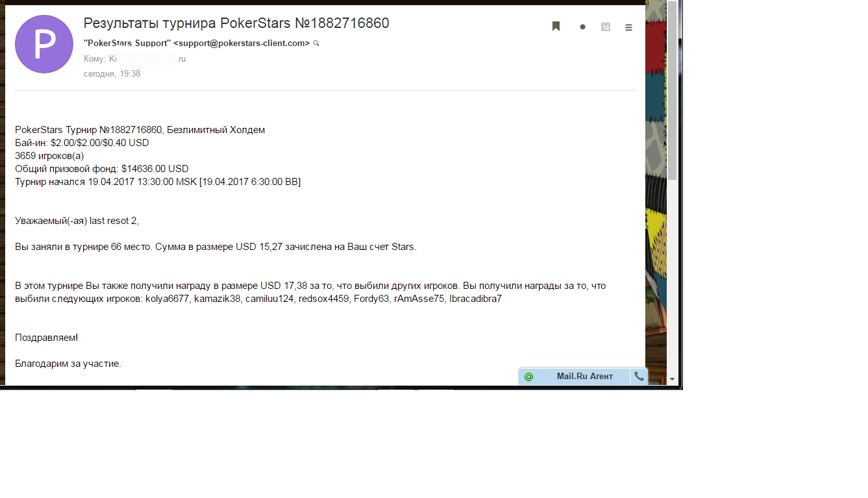This screenshot has width=868, height=498.
Task: Click the player name "Ibracadibra7"
Action: 475,299
